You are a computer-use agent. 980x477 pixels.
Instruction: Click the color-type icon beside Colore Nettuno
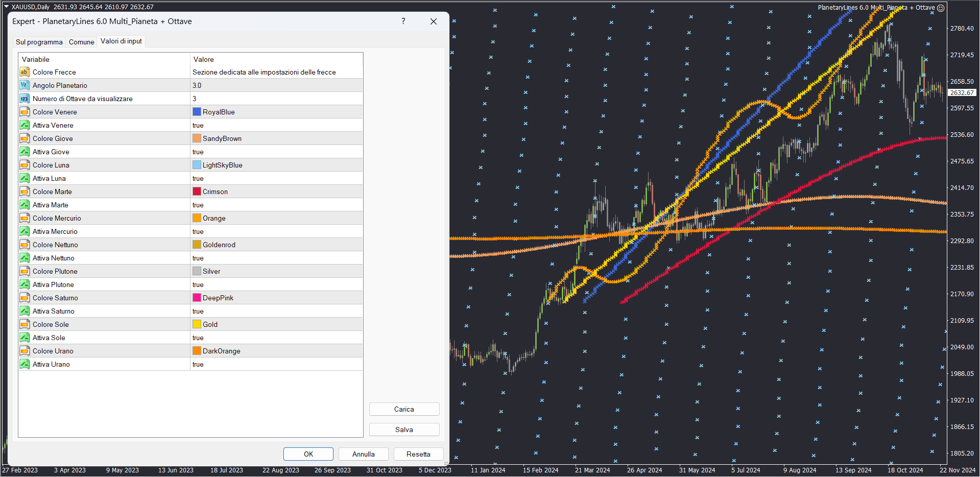[25, 245]
